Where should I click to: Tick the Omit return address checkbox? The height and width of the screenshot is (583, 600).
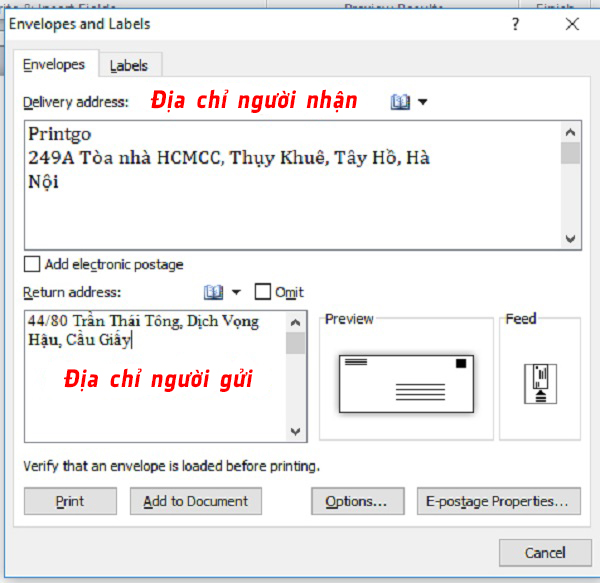click(263, 292)
